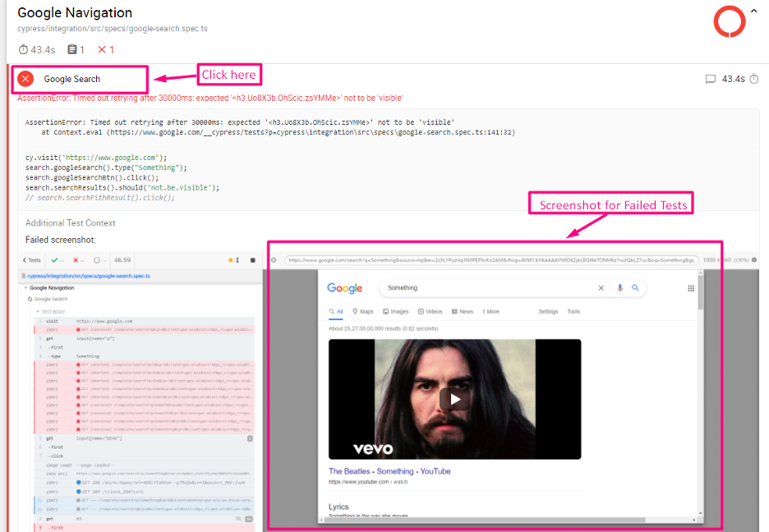Click the stopwatch icon beside 43.4s duration

pos(753,79)
